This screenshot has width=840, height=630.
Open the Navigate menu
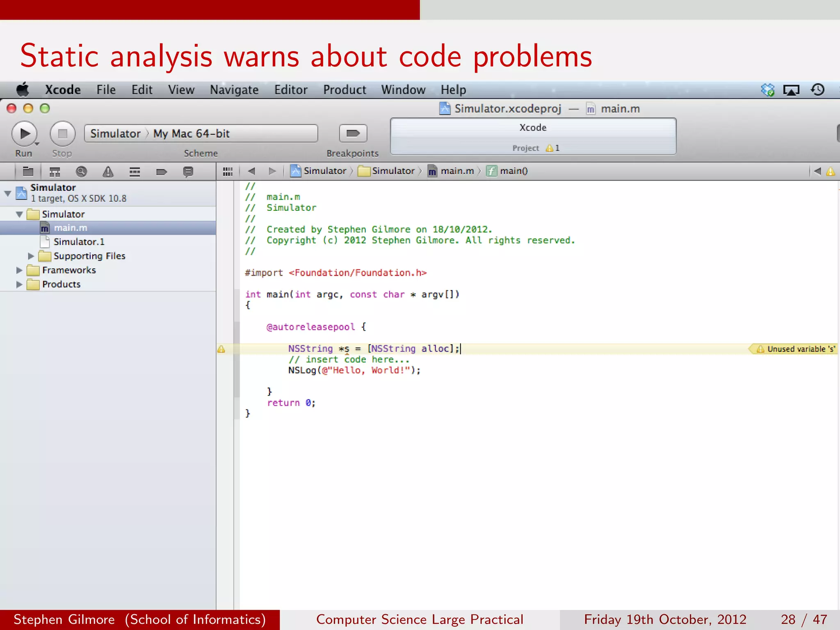pos(234,90)
